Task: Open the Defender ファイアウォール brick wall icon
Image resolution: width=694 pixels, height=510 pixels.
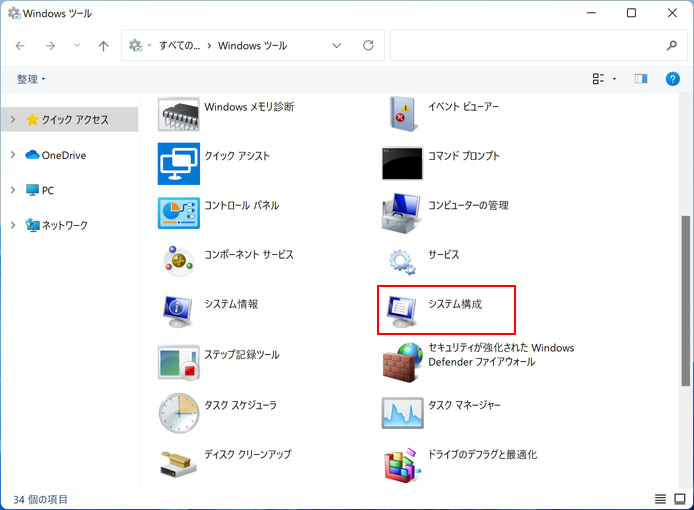Action: pos(402,362)
